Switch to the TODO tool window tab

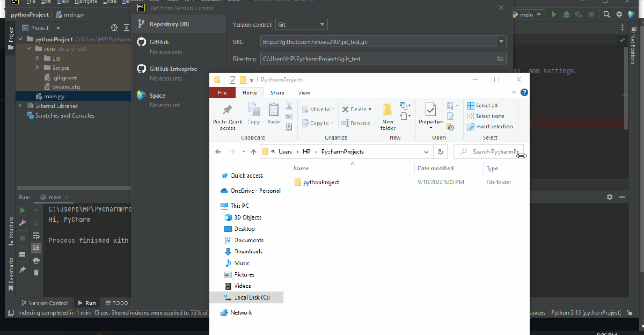pyautogui.click(x=116, y=303)
